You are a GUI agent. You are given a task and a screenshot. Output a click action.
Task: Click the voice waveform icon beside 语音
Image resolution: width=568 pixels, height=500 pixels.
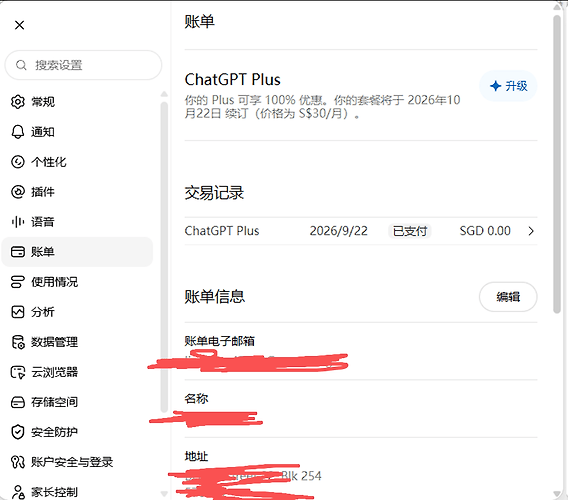[x=18, y=222]
